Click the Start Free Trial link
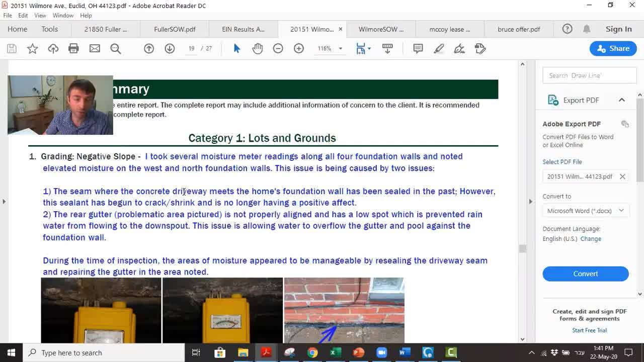 tap(589, 330)
